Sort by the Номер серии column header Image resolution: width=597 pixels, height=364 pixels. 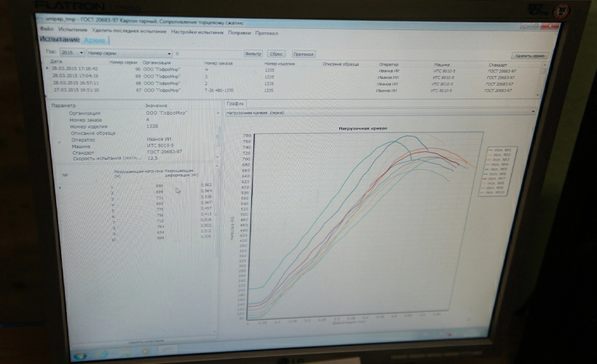[x=122, y=62]
